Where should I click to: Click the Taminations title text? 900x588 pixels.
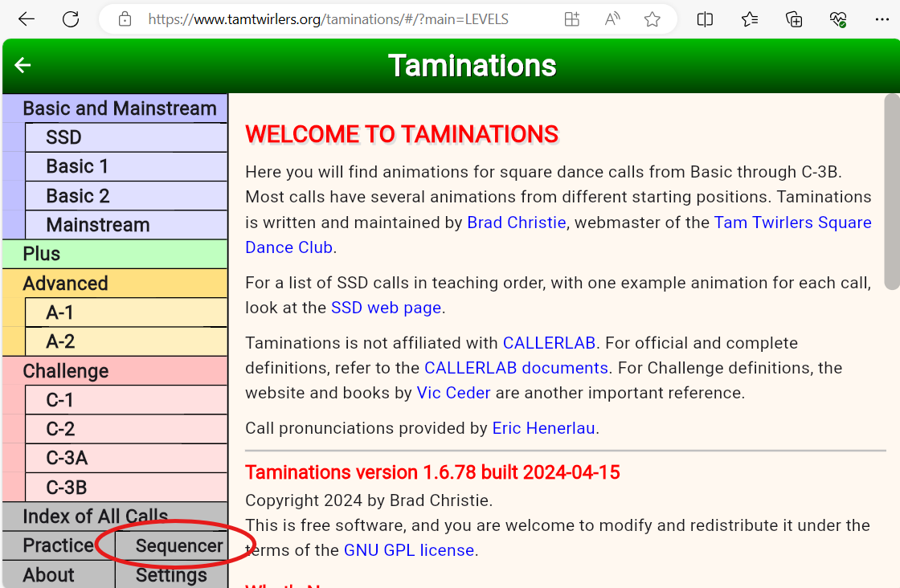click(x=472, y=65)
